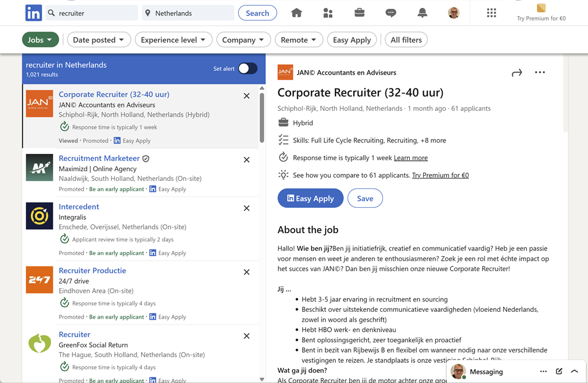This screenshot has width=588, height=383.
Task: Dismiss the Recruitment Marketeer job listing
Action: click(x=246, y=160)
